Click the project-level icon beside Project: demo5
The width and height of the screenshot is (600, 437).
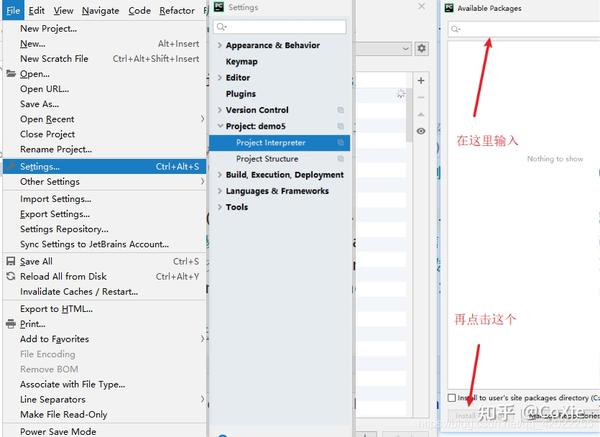tap(340, 126)
